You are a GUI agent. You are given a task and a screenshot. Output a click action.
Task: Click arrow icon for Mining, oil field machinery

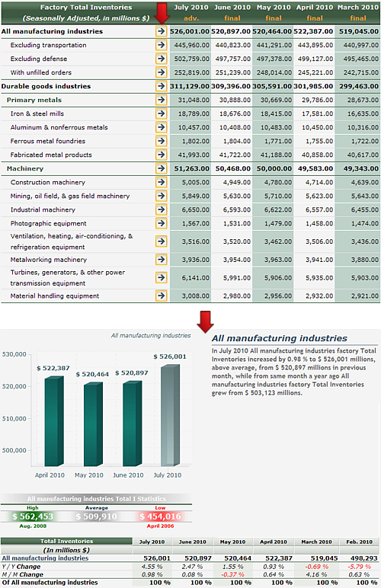(162, 196)
